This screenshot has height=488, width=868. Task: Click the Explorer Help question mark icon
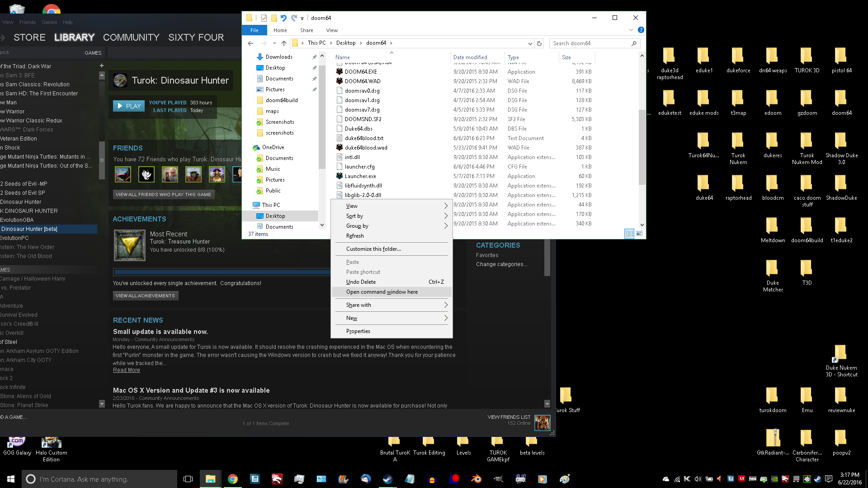(641, 30)
